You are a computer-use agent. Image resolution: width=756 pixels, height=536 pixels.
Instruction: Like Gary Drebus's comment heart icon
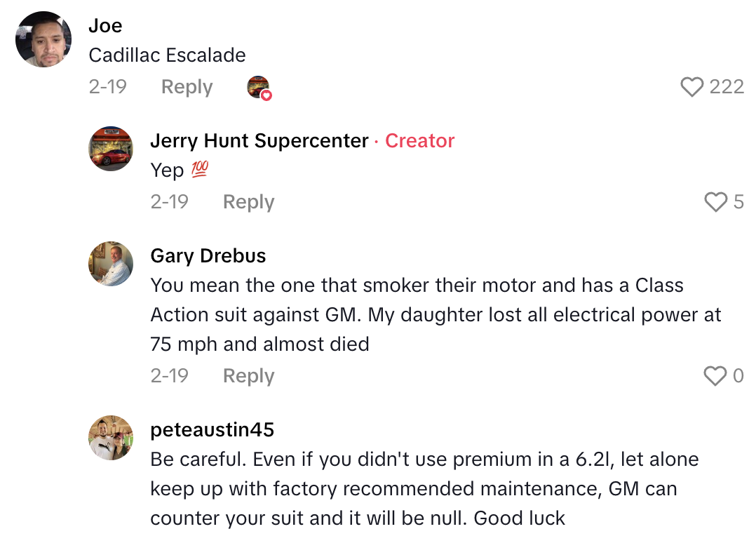(716, 376)
